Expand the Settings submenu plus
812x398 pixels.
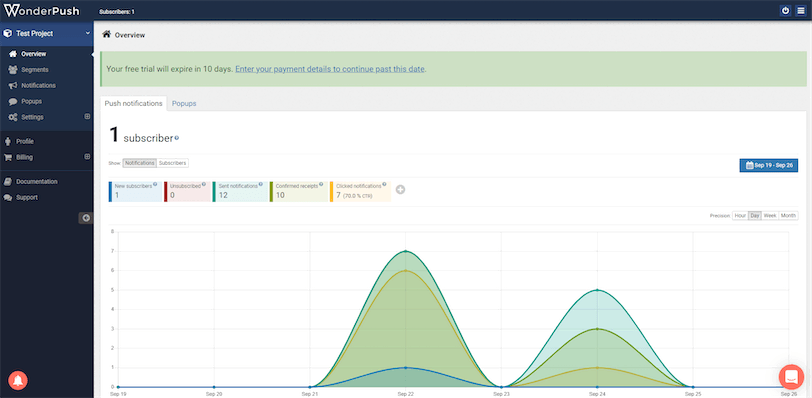87,117
